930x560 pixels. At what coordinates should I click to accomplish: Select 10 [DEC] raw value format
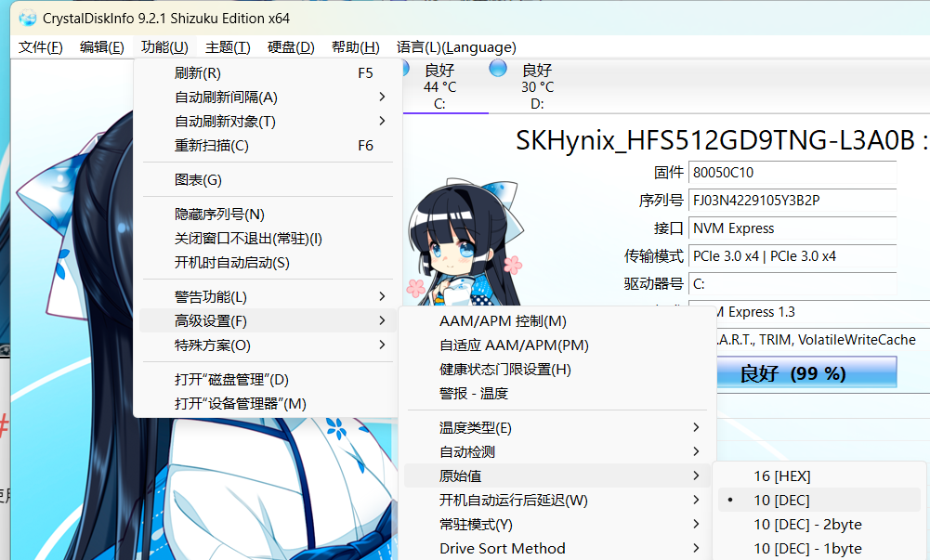819,501
